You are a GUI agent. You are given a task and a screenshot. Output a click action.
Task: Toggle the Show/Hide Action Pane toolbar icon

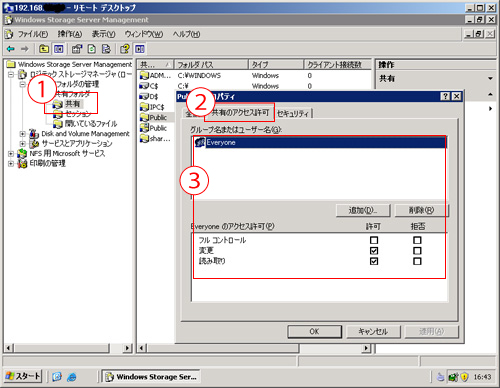point(140,49)
